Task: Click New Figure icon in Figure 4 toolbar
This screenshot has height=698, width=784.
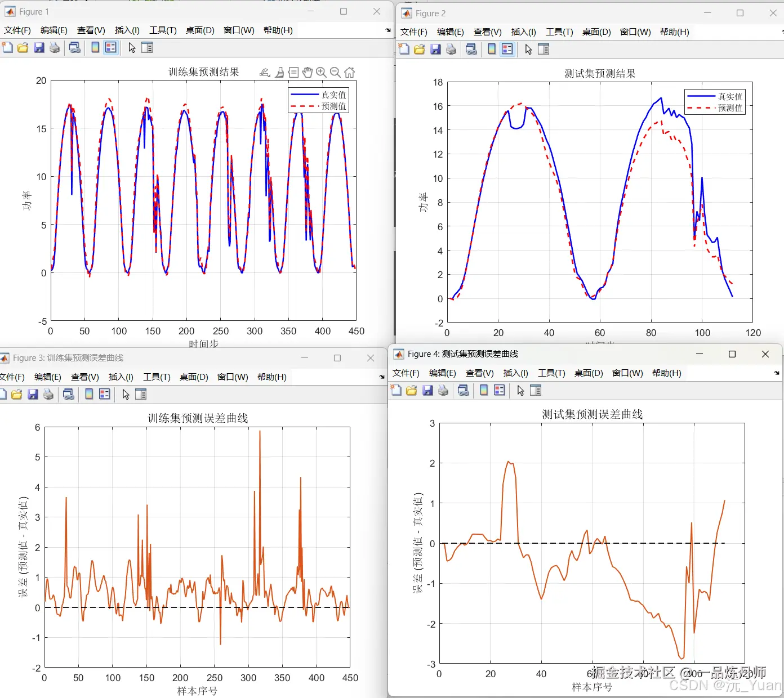Action: point(396,391)
